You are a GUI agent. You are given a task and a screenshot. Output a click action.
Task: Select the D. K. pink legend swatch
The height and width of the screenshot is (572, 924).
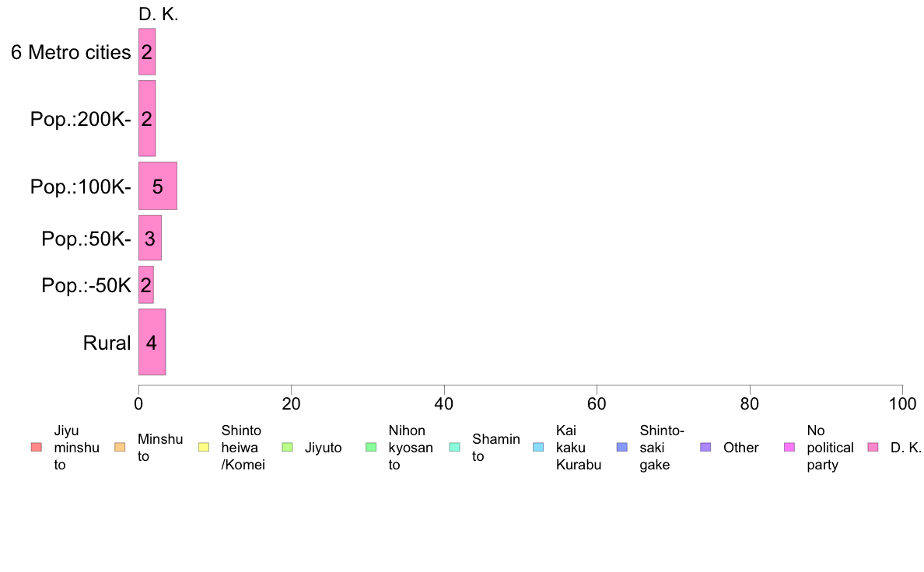pyautogui.click(x=873, y=447)
